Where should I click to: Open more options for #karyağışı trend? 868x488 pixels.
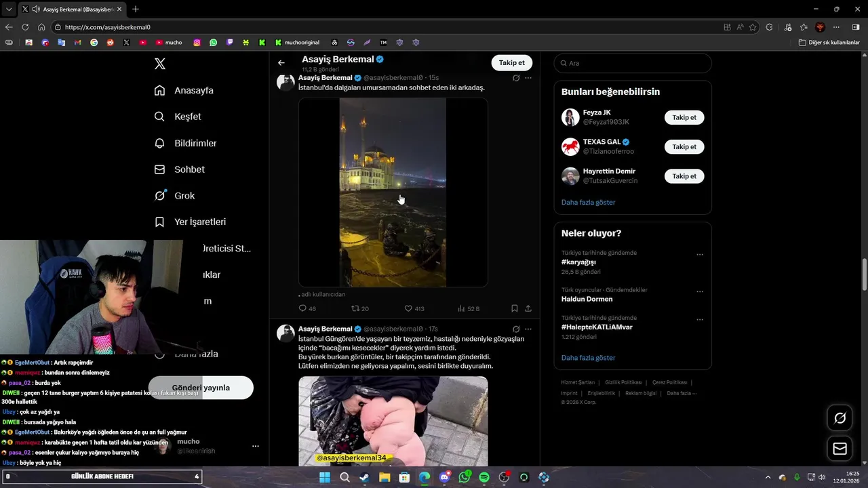[700, 255]
